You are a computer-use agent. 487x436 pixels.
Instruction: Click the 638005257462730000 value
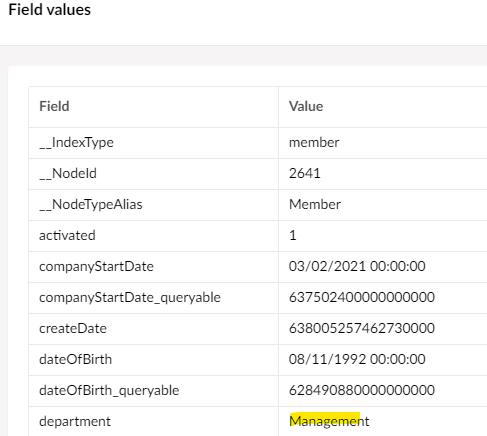[x=362, y=328]
